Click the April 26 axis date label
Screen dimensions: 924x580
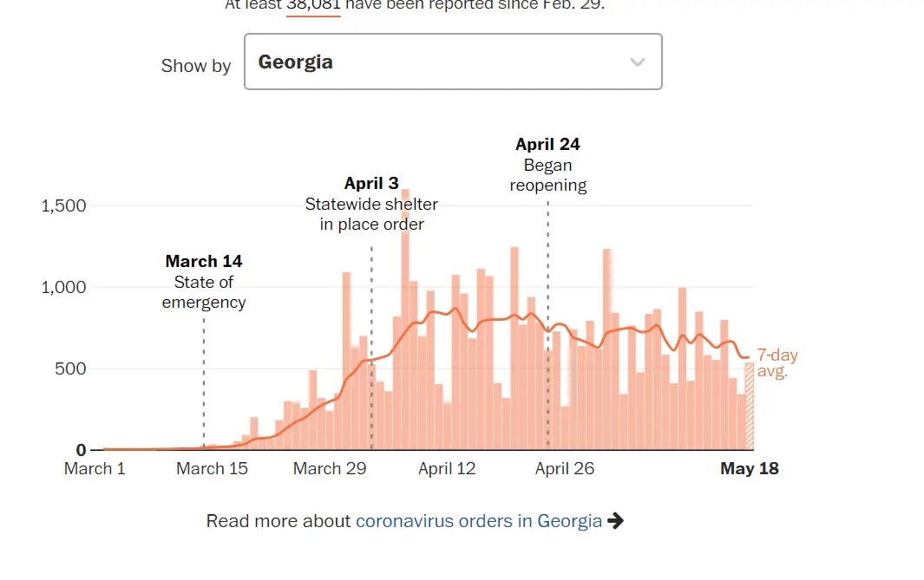click(x=565, y=469)
